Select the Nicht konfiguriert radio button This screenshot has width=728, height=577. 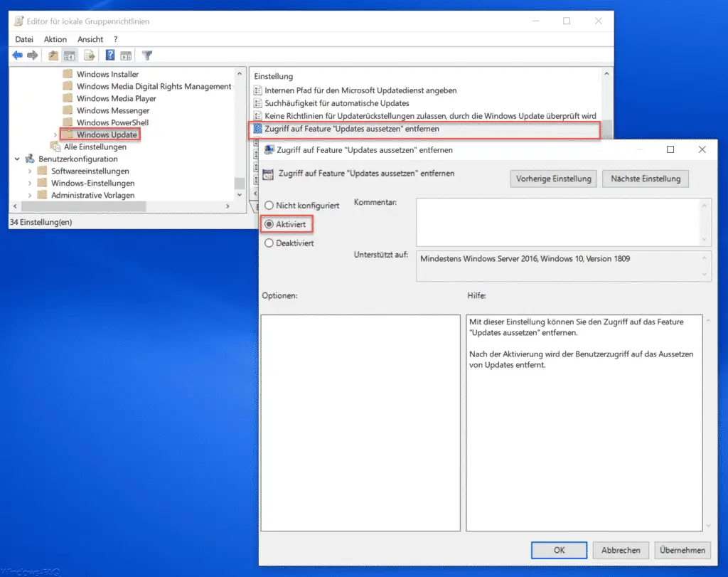pos(269,206)
